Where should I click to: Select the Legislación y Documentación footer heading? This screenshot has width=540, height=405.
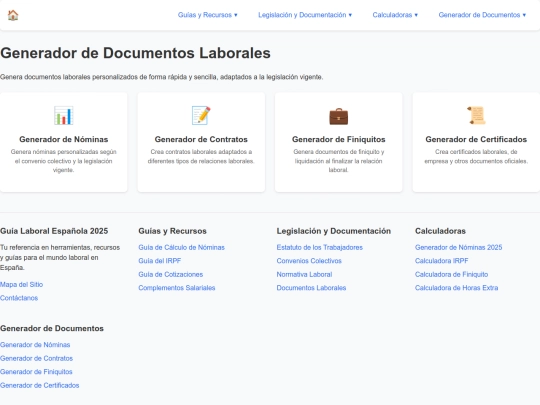(x=334, y=231)
